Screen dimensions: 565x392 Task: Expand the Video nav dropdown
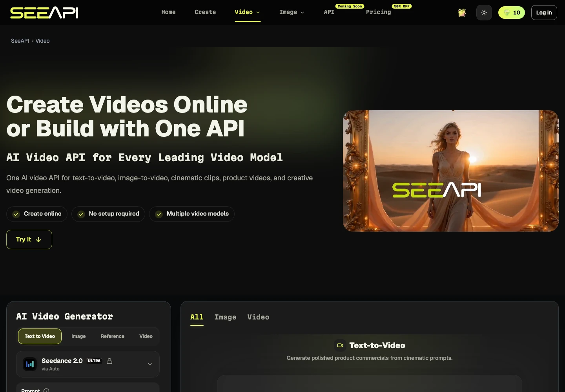point(248,12)
